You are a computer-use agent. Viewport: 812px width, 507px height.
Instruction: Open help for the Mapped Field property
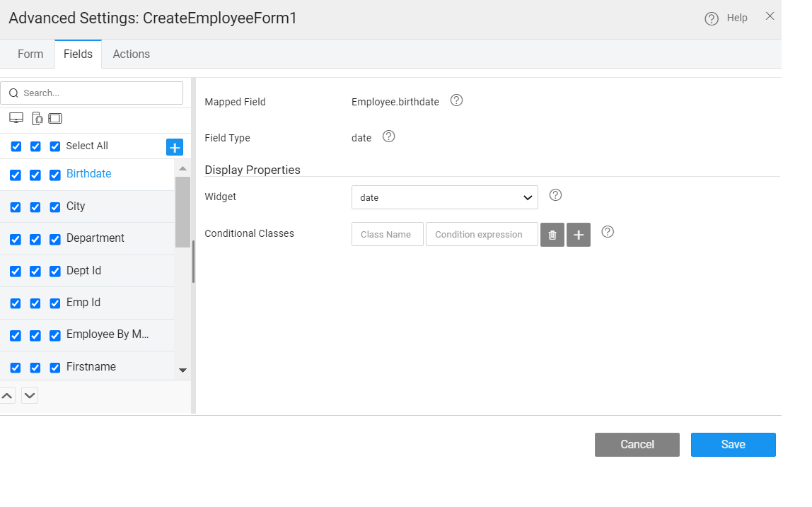coord(457,100)
